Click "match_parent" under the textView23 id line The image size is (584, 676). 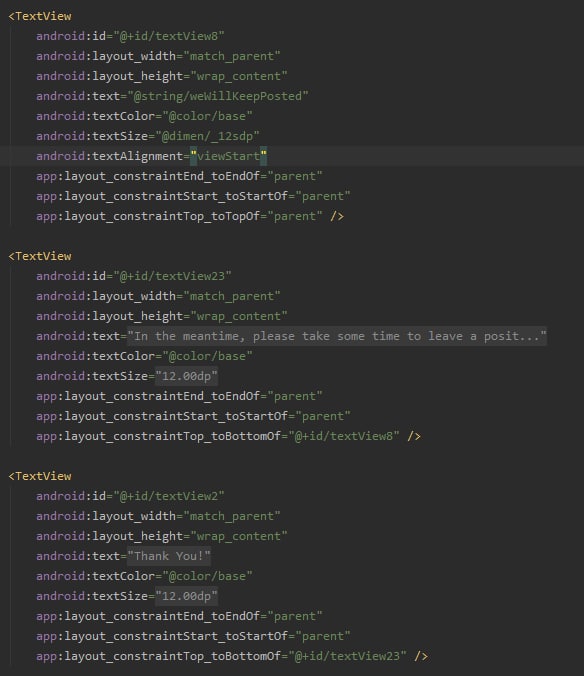tap(232, 296)
